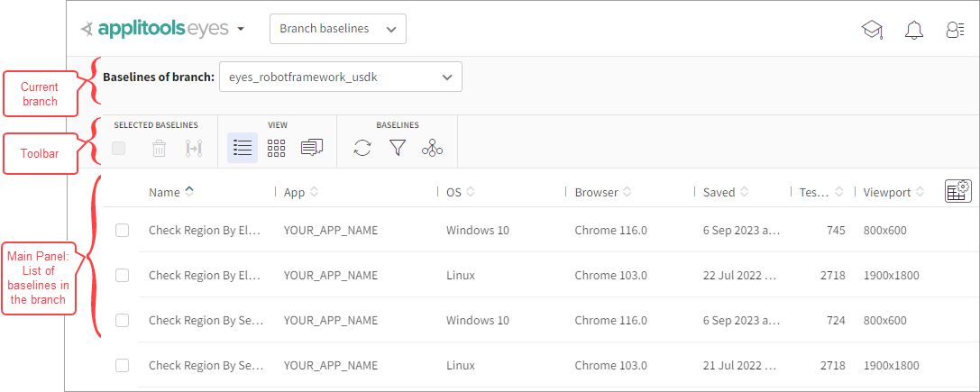The width and height of the screenshot is (980, 392).
Task: Switch to grid view icon
Action: point(276,149)
